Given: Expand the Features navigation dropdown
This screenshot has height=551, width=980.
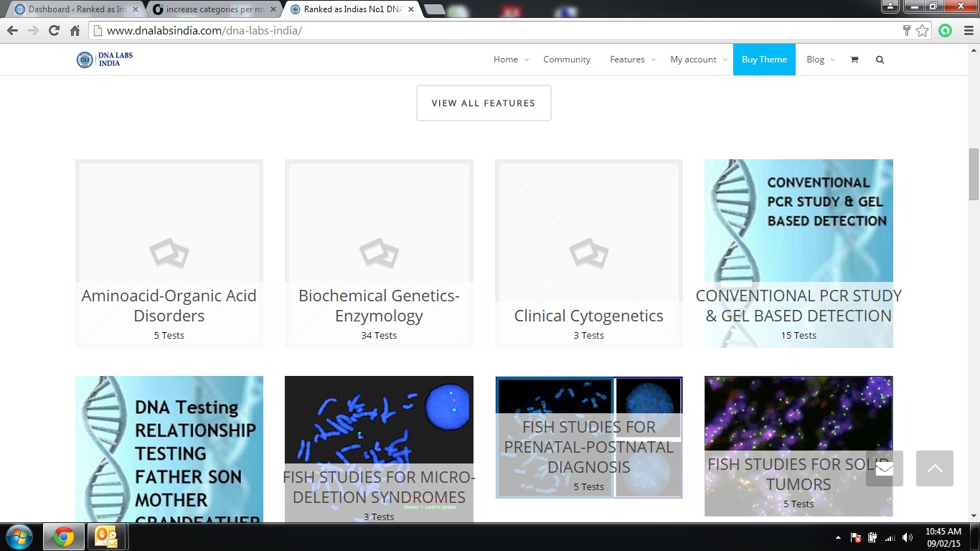Looking at the screenshot, I should (x=632, y=60).
